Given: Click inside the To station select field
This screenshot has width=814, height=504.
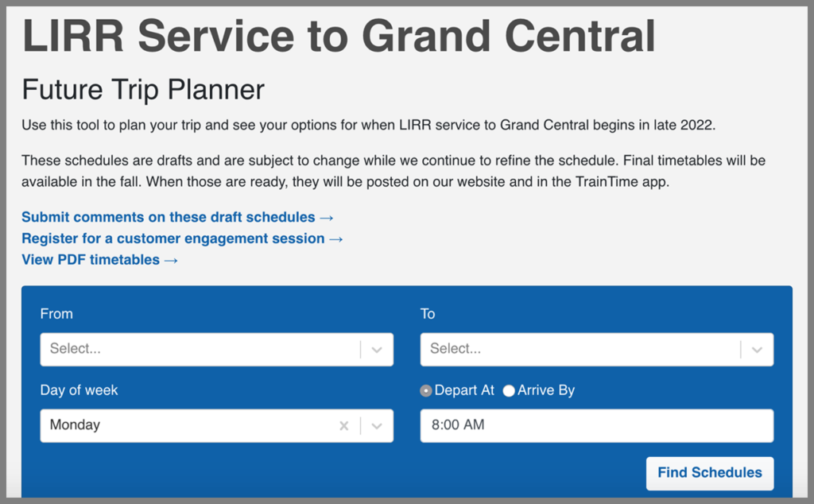Looking at the screenshot, I should [579, 350].
